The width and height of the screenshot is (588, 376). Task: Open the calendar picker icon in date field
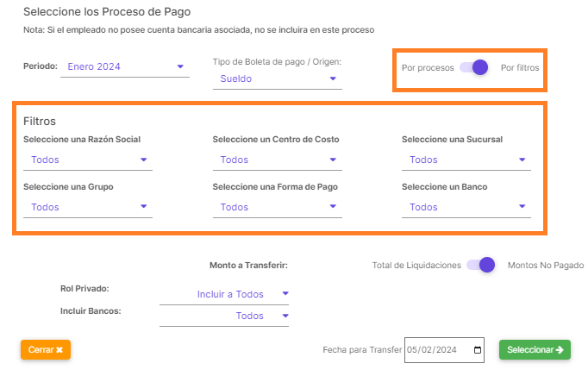tap(478, 350)
